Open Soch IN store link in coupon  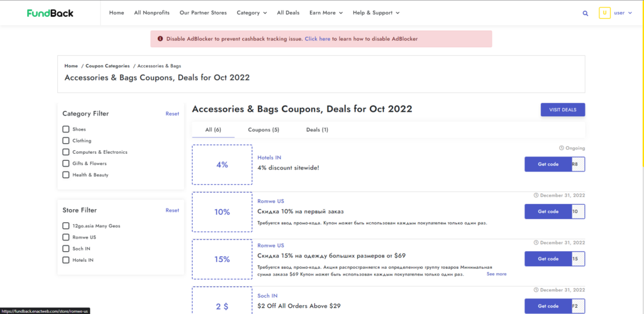click(x=267, y=296)
